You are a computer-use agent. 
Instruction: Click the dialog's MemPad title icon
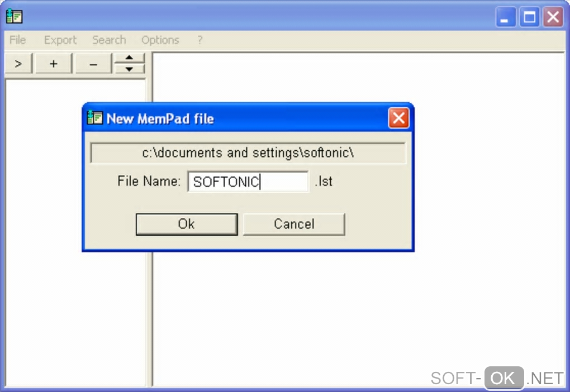pyautogui.click(x=95, y=118)
